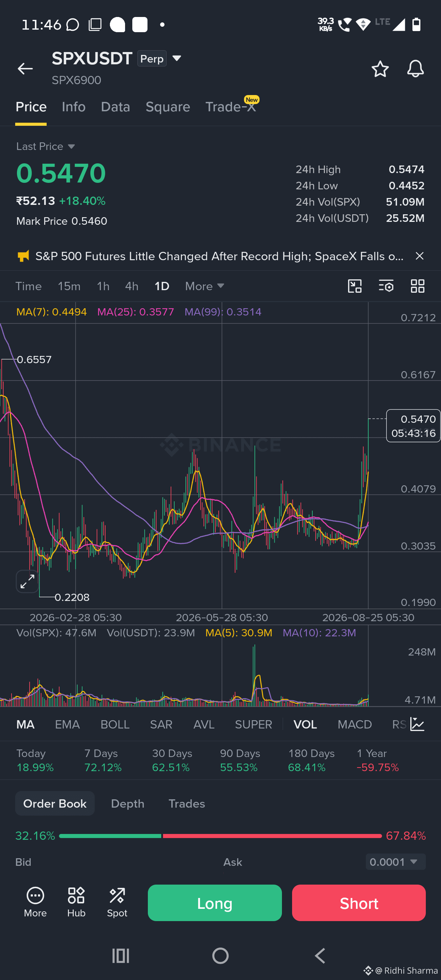441x980 pixels.
Task: Toggle the EMA indicator
Action: click(67, 725)
